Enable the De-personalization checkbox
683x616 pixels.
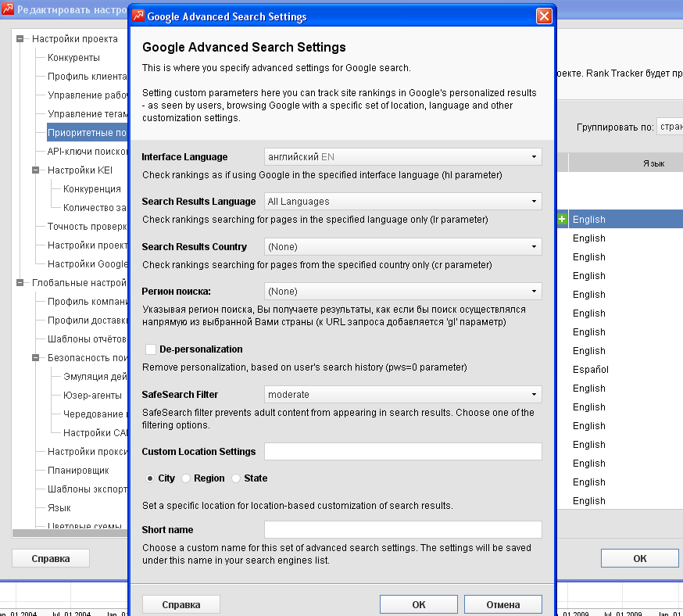coord(151,349)
